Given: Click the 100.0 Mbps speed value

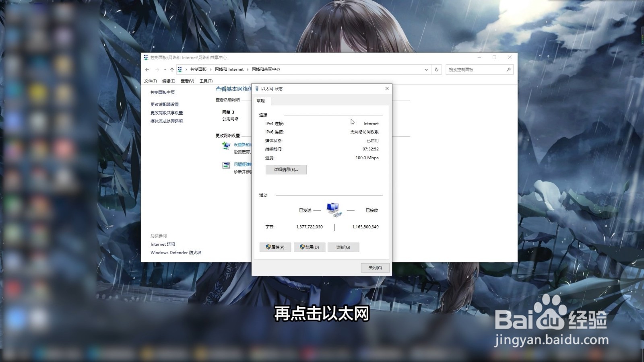Looking at the screenshot, I should tap(367, 158).
